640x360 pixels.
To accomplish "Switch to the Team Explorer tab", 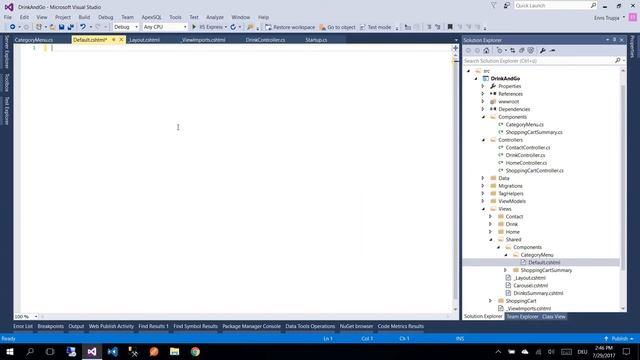I will click(522, 316).
